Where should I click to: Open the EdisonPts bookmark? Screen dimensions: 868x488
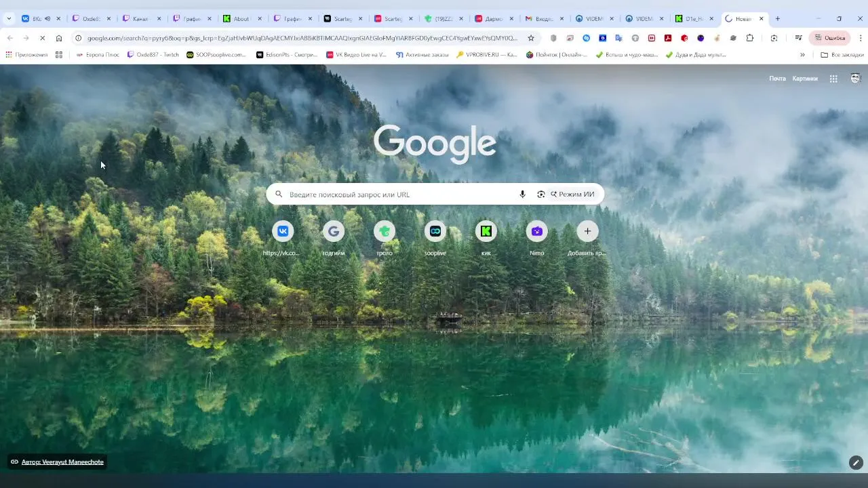coord(287,55)
